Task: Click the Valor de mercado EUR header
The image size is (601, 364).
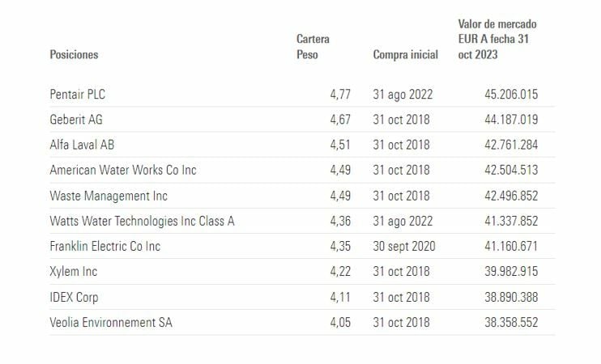Action: coord(497,40)
